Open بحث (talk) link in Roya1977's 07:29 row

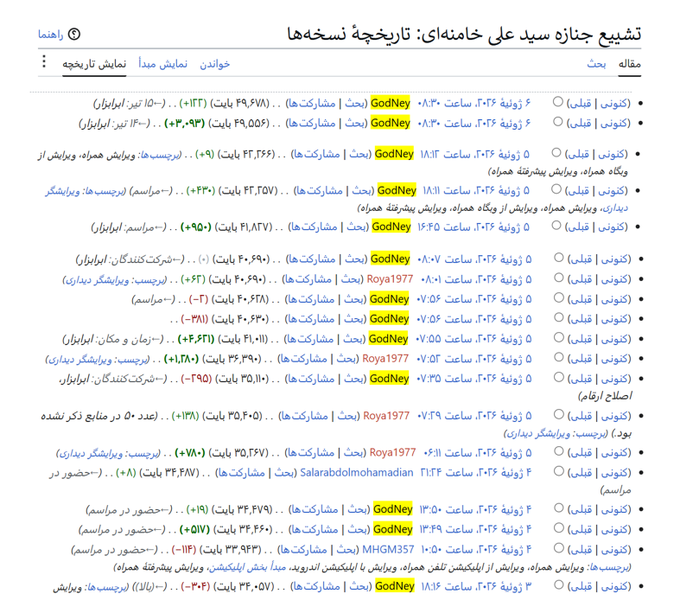click(347, 416)
